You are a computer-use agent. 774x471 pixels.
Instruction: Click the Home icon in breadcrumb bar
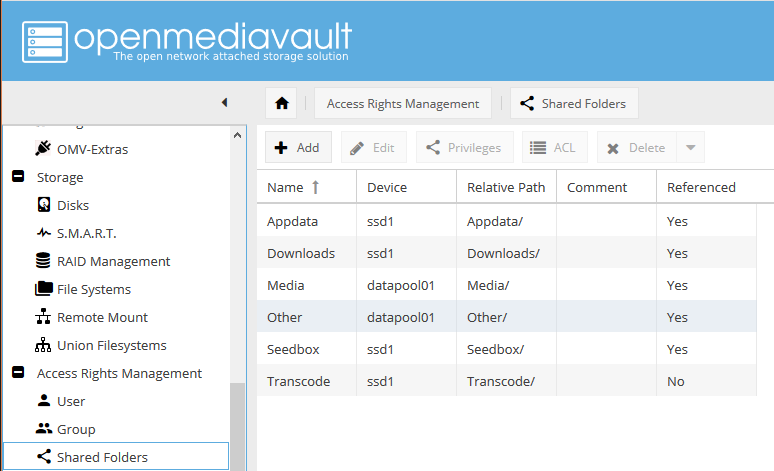282,103
